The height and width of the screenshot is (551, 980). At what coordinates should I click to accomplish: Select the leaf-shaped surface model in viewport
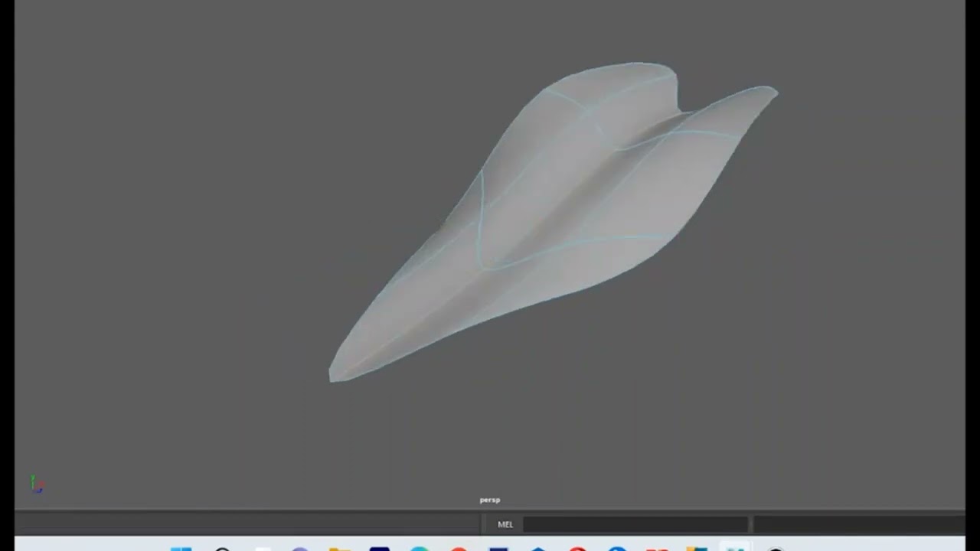click(x=554, y=222)
